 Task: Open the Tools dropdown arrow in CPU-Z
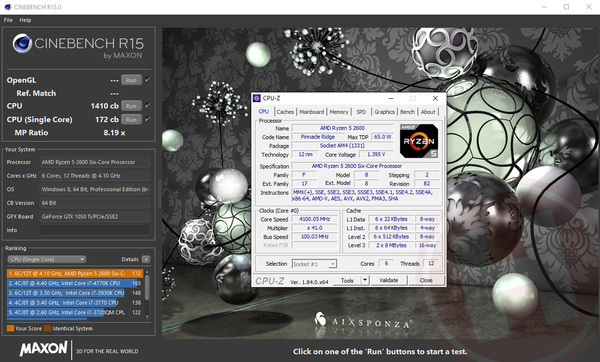tap(365, 280)
